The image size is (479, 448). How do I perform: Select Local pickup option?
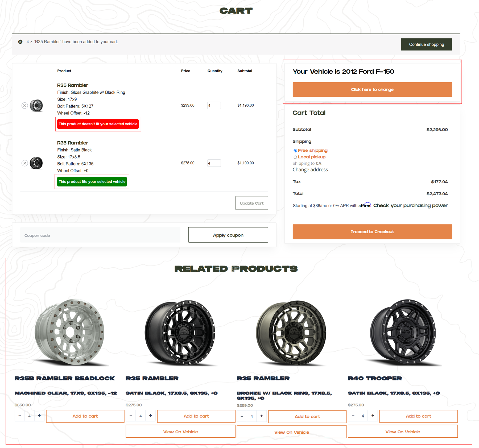pos(295,157)
